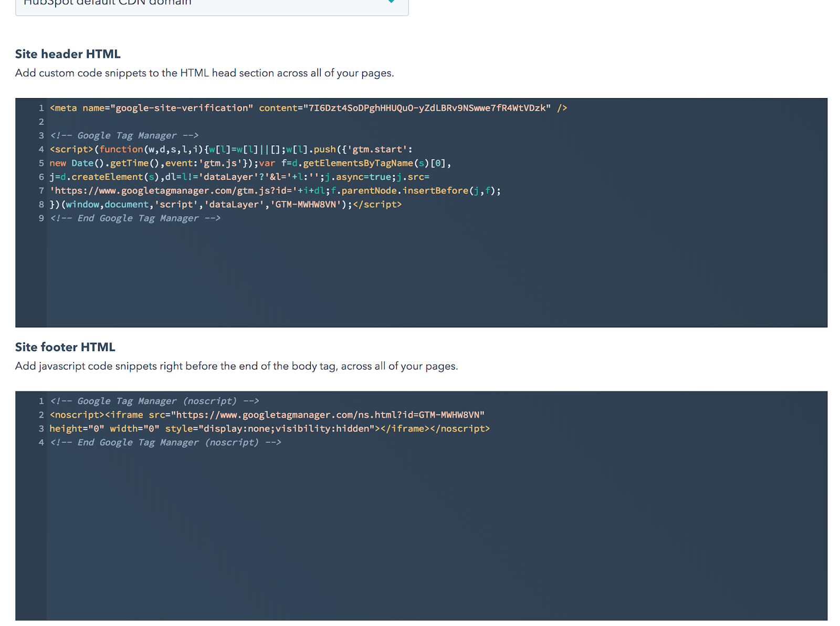Click the '<!-- End Google Tag Manager (noscript) -->' comment
The height and width of the screenshot is (626, 840).
[165, 442]
